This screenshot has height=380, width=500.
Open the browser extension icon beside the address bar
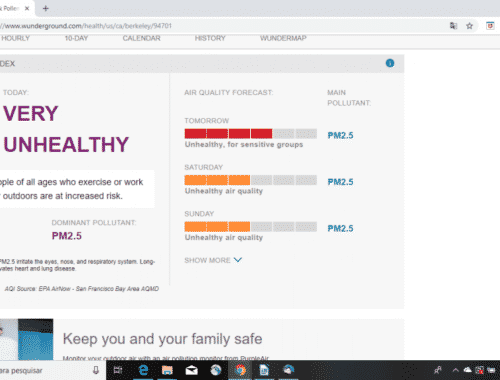click(x=490, y=26)
